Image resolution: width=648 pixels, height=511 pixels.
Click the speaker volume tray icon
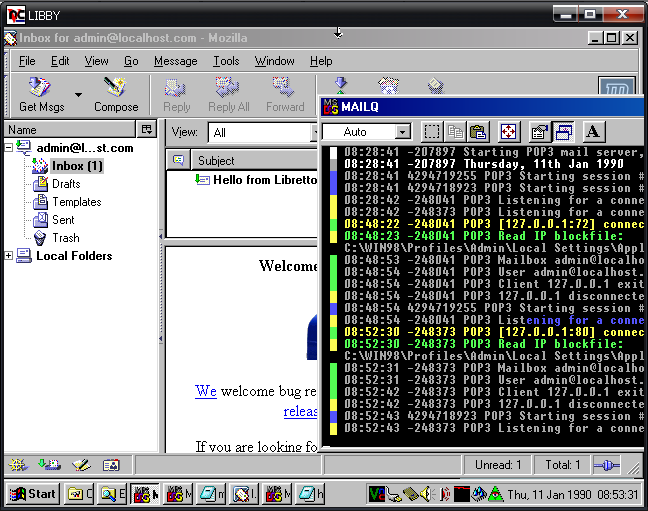click(426, 494)
